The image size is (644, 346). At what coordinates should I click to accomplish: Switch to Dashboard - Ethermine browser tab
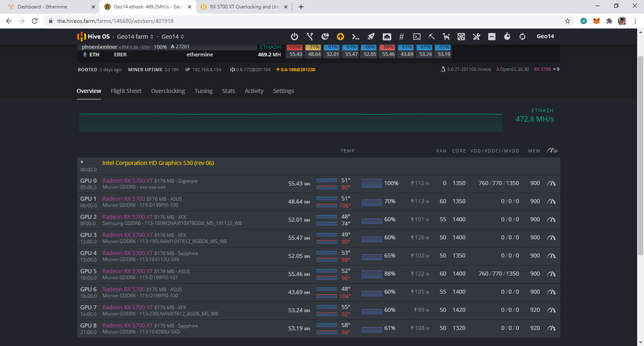point(42,7)
